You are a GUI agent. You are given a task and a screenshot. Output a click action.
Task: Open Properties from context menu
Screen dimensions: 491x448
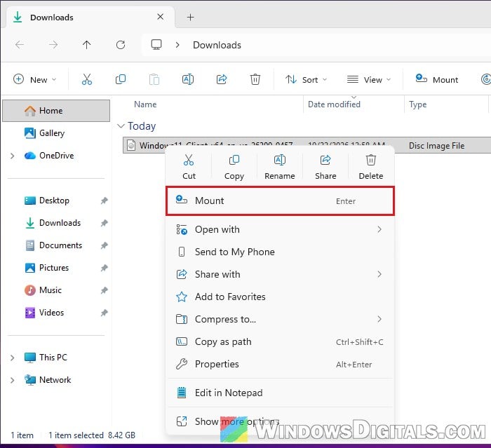pyautogui.click(x=280, y=364)
